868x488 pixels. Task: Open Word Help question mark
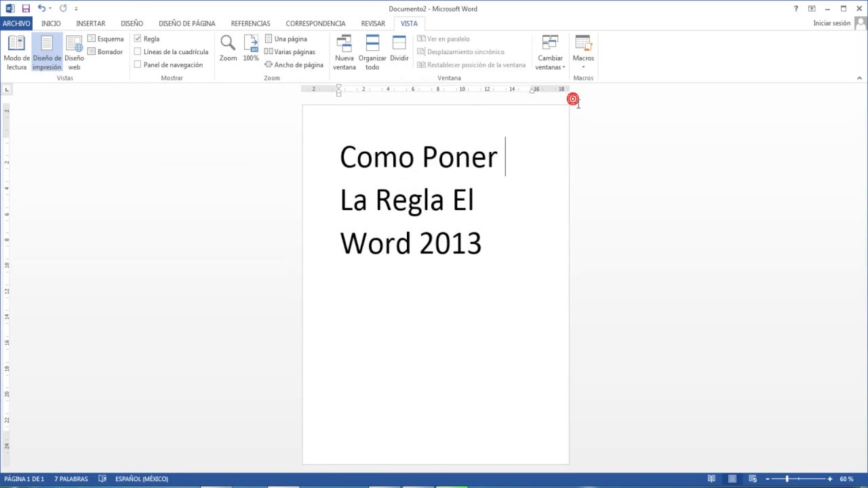tap(796, 9)
